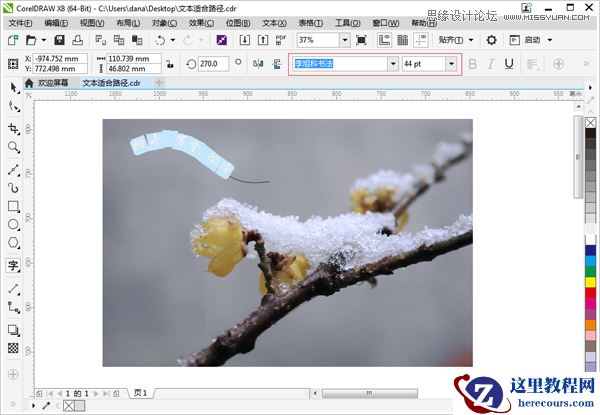The image size is (600, 415).
Task: Select the Rectangle tool
Action: point(13,207)
